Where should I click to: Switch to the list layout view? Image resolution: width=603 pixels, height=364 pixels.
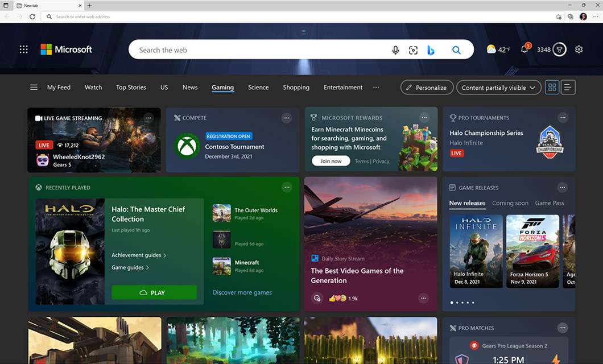pos(568,87)
